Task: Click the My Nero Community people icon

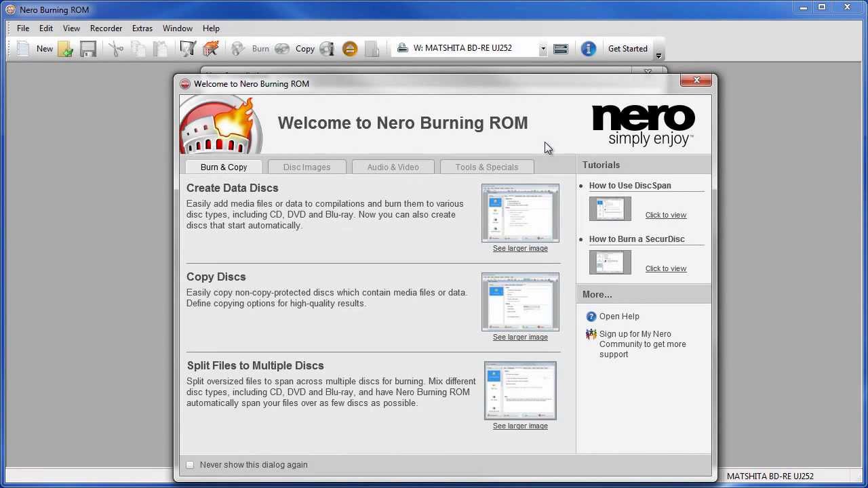Action: tap(591, 334)
